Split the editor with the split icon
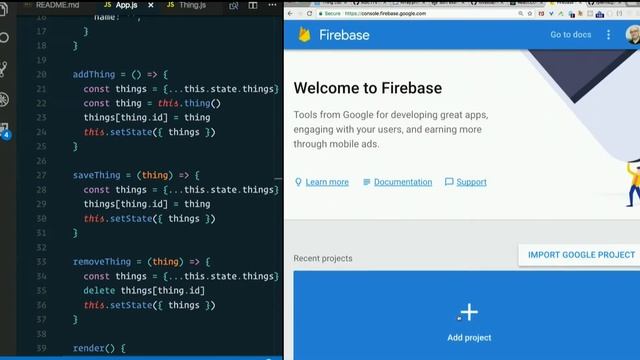Viewport: 640px width, 360px height. [x=253, y=5]
